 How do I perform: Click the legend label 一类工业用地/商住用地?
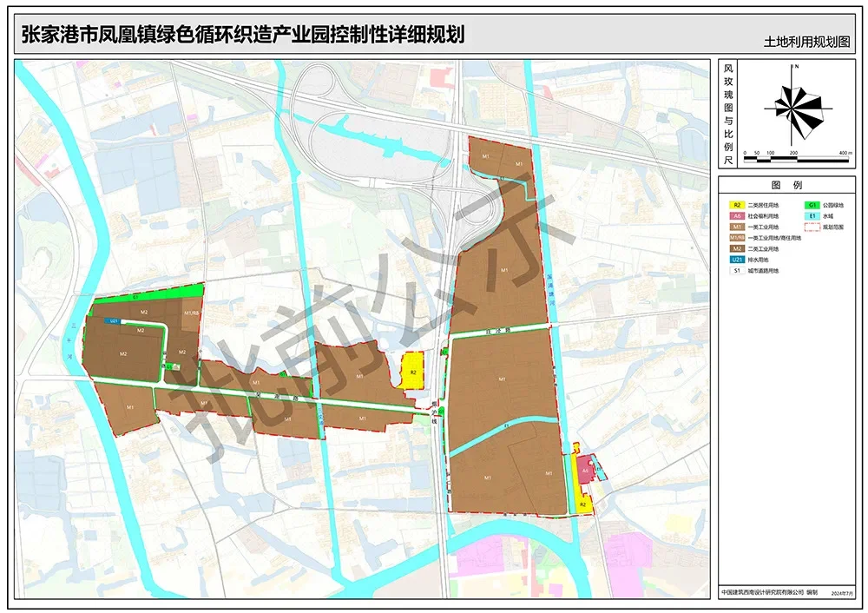774,238
